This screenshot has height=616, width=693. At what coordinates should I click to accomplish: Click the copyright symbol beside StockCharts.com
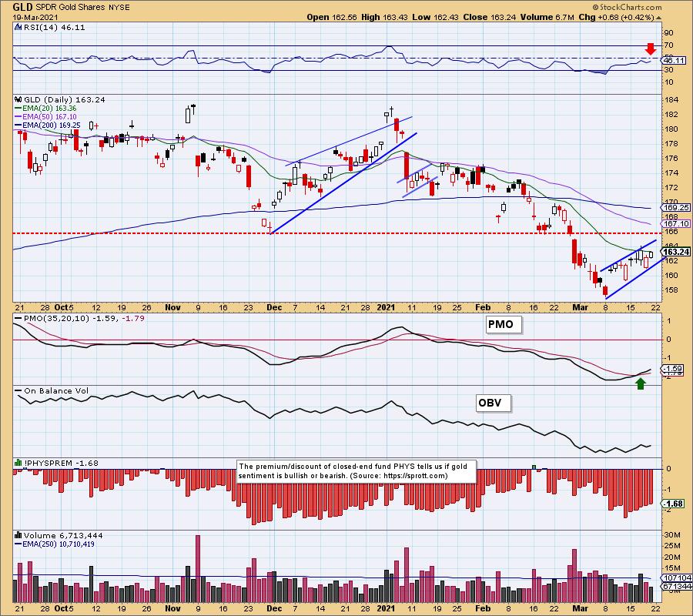pos(595,7)
